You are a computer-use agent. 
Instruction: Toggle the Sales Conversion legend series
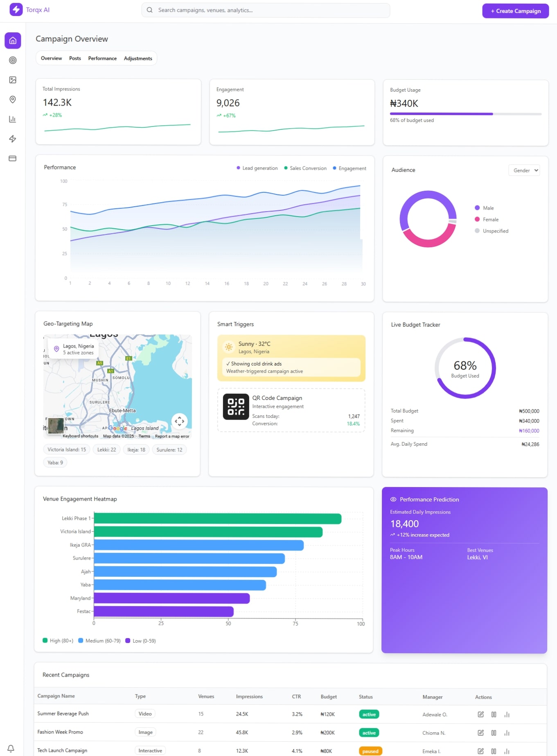pos(305,168)
